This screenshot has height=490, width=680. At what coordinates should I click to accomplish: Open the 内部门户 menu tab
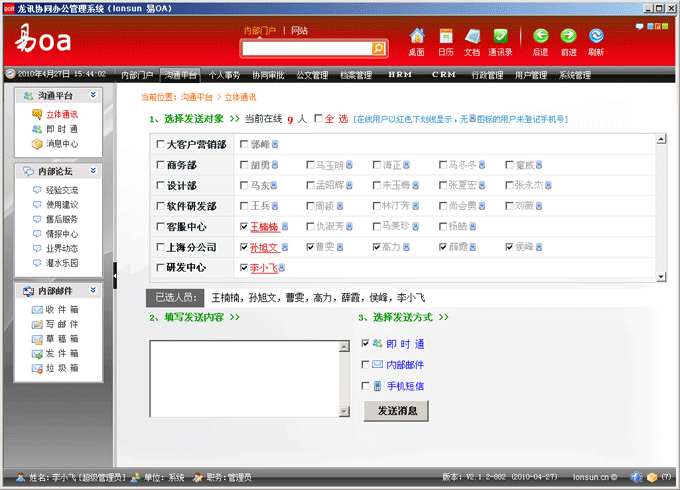[x=137, y=75]
